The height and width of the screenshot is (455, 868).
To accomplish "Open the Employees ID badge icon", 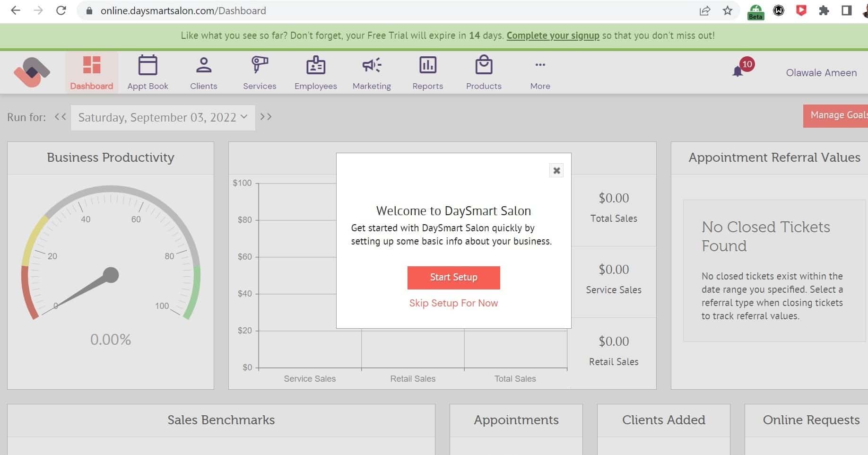I will click(x=315, y=65).
